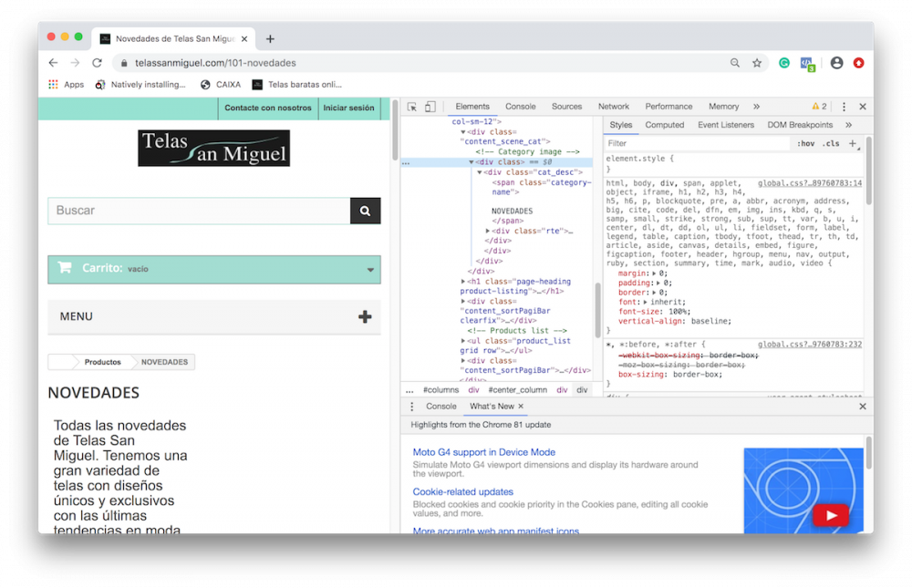Expand the margin property triangle
The image size is (912, 588).
point(654,273)
